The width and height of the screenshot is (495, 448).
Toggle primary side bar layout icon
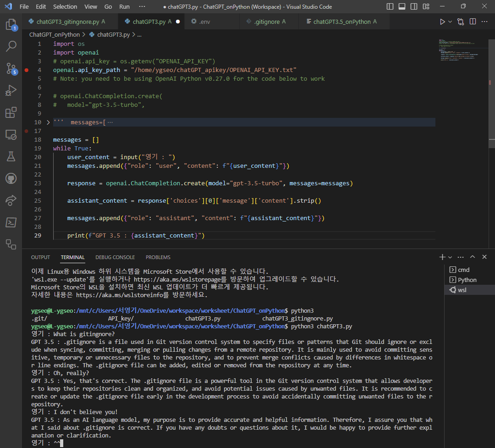coord(390,6)
